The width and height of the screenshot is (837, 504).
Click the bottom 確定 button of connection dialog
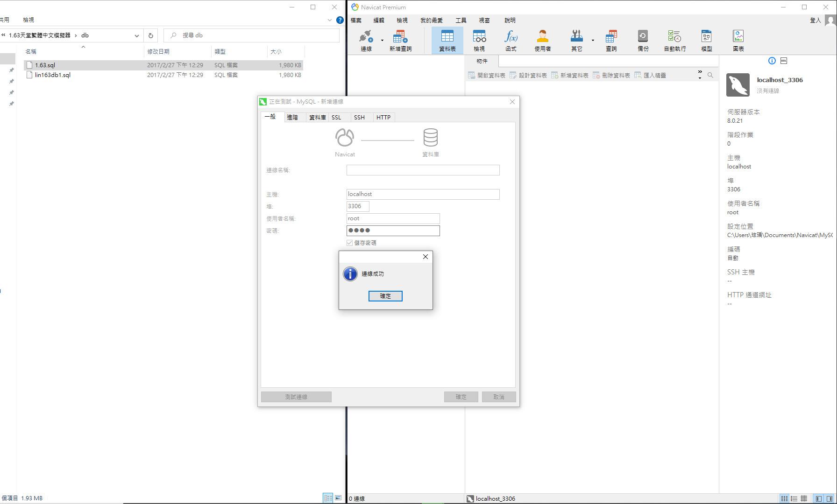coord(461,397)
